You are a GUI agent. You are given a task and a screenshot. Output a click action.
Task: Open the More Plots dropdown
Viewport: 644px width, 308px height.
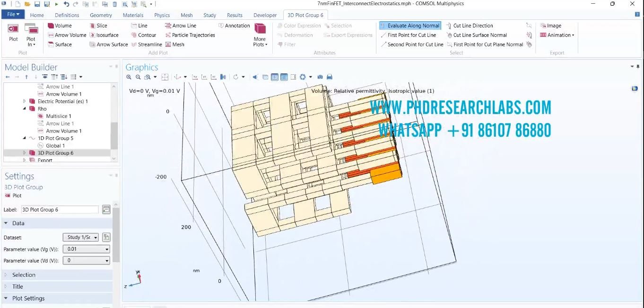(260, 35)
